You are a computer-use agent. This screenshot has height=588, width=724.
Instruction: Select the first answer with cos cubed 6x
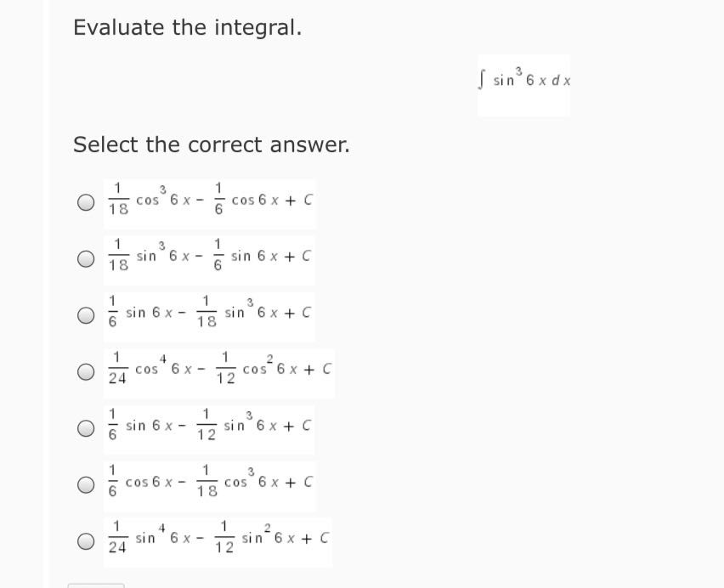tap(85, 202)
